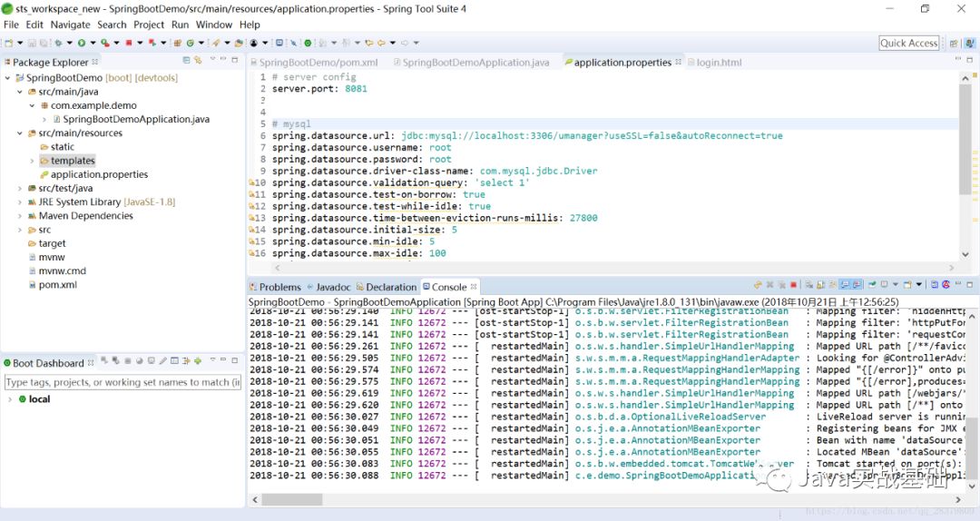Expand the local node in Boot Dashboard
The width and height of the screenshot is (980, 521).
(x=10, y=399)
